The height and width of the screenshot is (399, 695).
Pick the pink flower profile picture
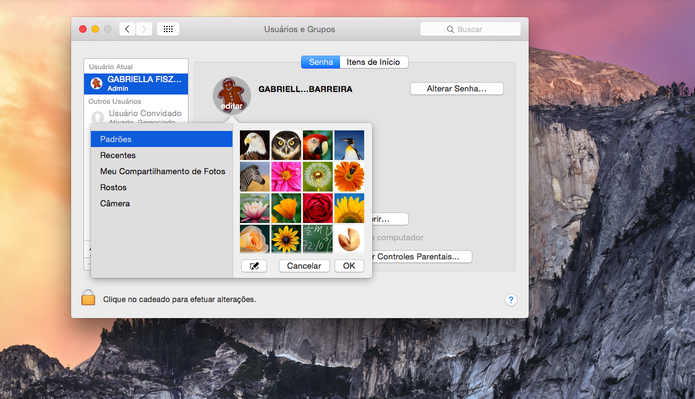(286, 176)
